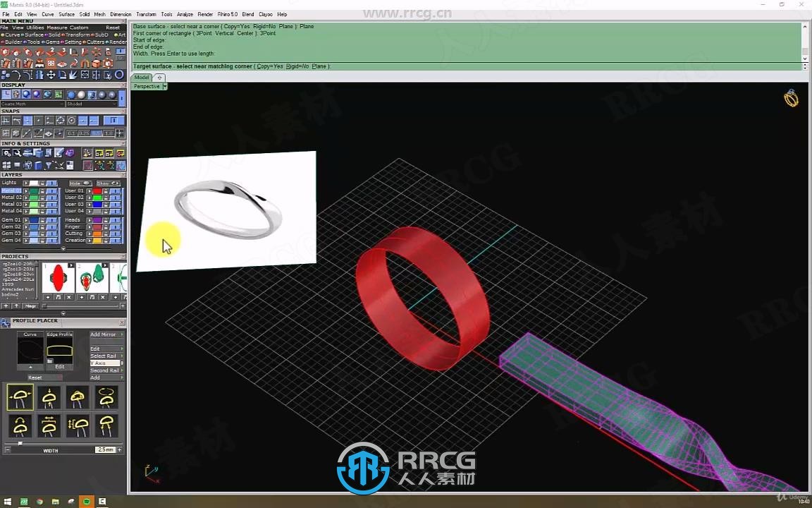Select the profile rotate-around manipulator icon
812x508 pixels.
click(x=106, y=397)
